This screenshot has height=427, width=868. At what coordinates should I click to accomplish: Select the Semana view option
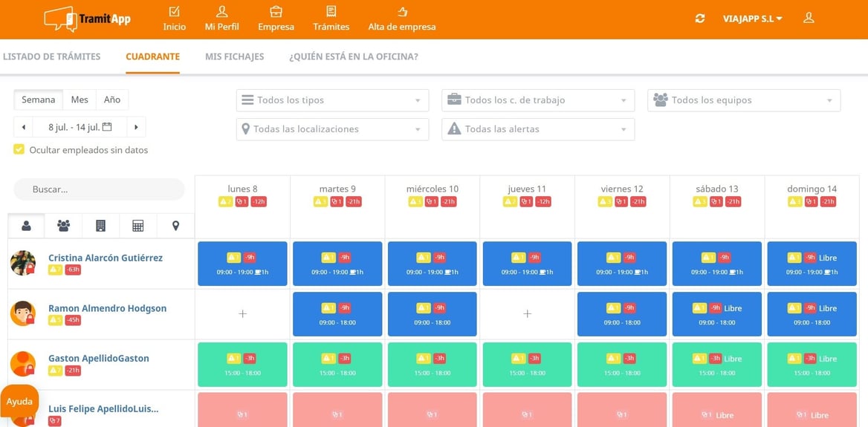(x=38, y=100)
